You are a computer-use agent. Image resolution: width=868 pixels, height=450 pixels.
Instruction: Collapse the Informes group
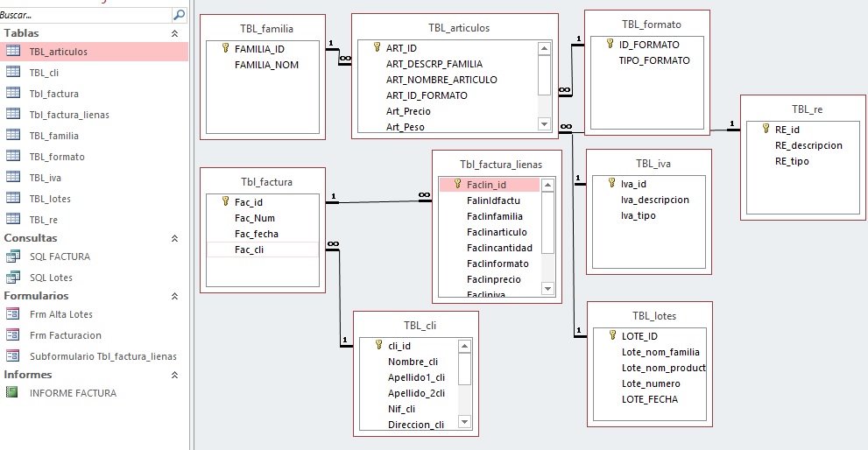tap(174, 375)
